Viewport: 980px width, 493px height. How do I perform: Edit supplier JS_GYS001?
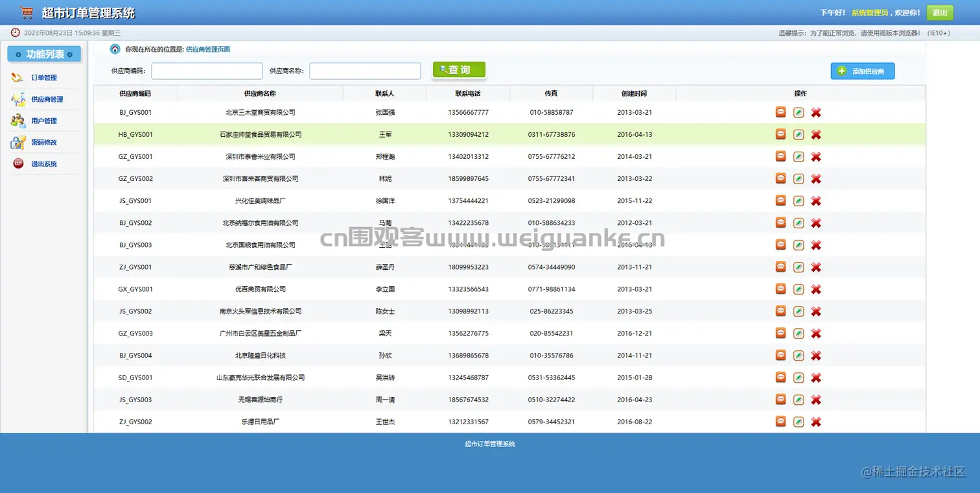799,200
